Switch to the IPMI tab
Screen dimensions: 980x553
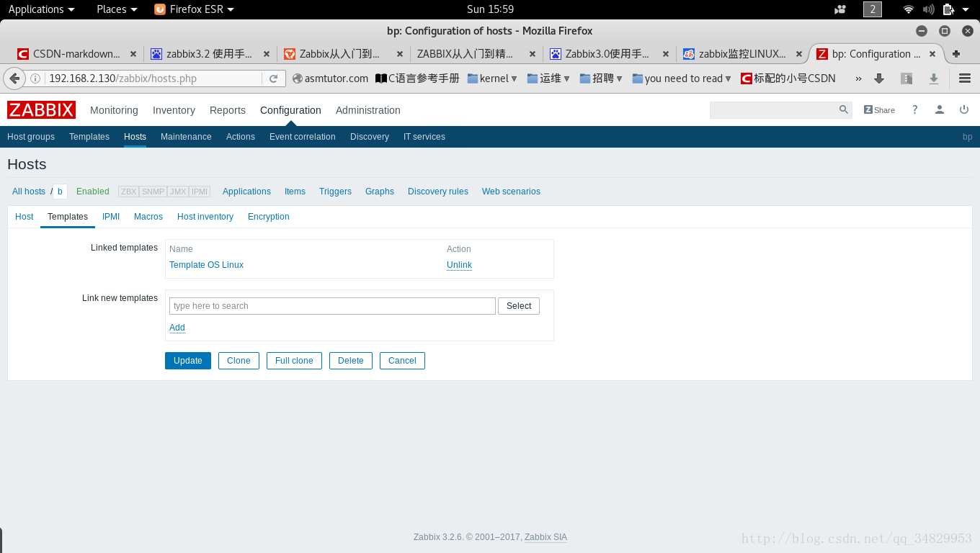pyautogui.click(x=111, y=217)
